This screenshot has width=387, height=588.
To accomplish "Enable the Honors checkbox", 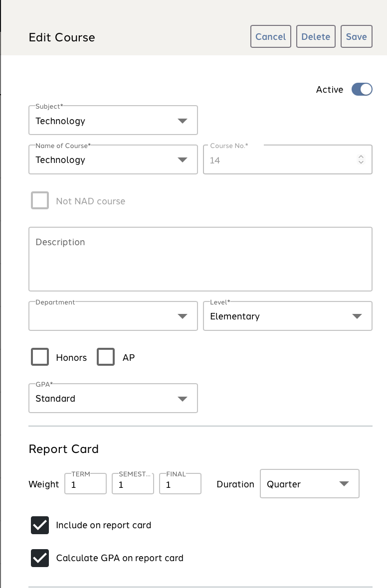I will coord(40,357).
